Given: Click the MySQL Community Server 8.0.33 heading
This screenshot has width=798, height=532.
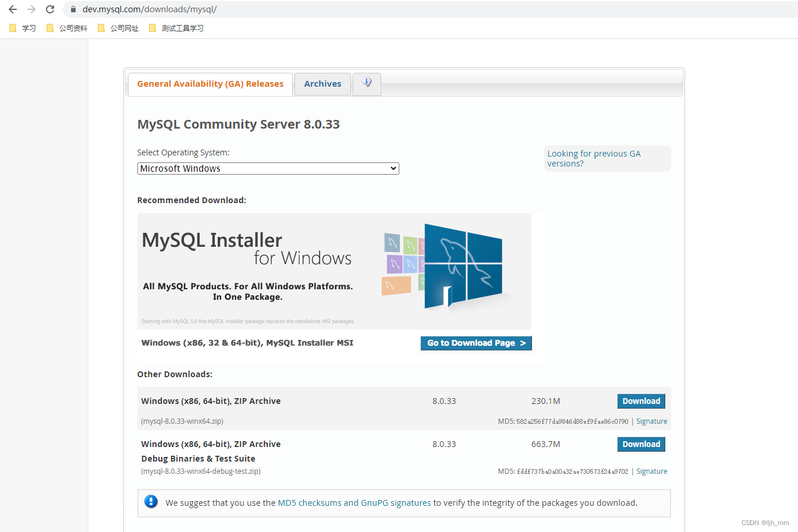Looking at the screenshot, I should (239, 124).
